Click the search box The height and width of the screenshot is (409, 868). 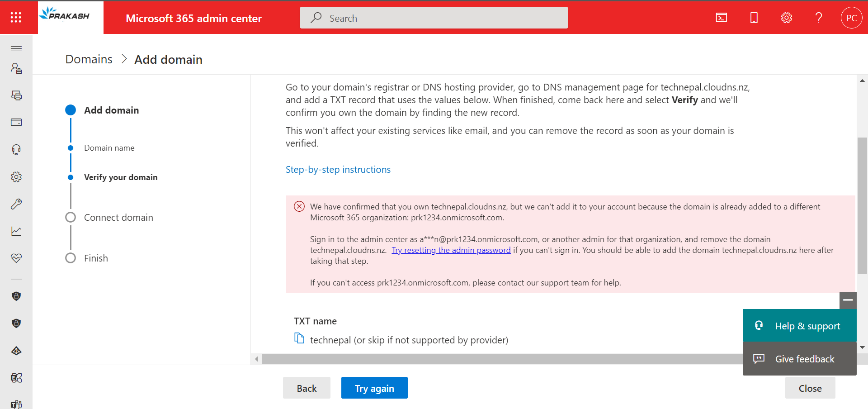point(434,18)
